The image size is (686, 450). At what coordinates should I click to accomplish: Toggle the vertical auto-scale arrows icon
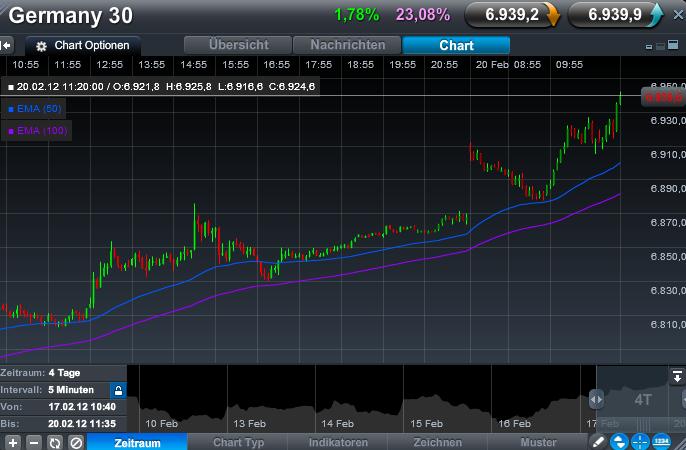(620, 442)
